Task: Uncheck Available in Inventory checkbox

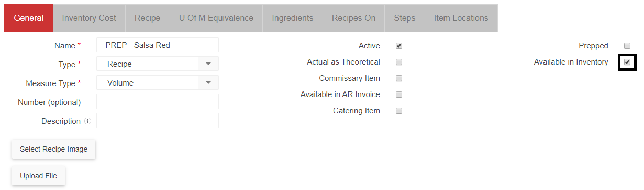Action: tap(627, 62)
